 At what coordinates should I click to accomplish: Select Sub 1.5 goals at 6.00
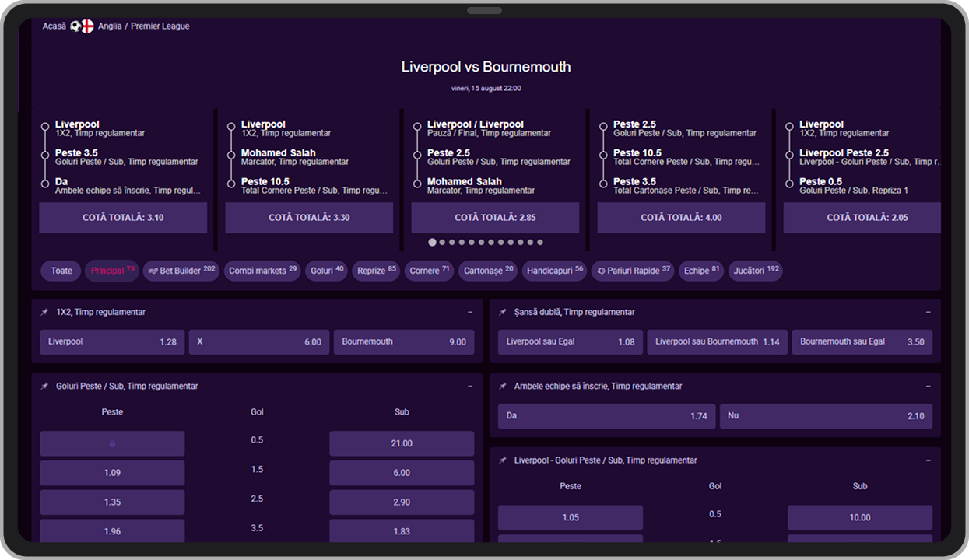point(402,473)
